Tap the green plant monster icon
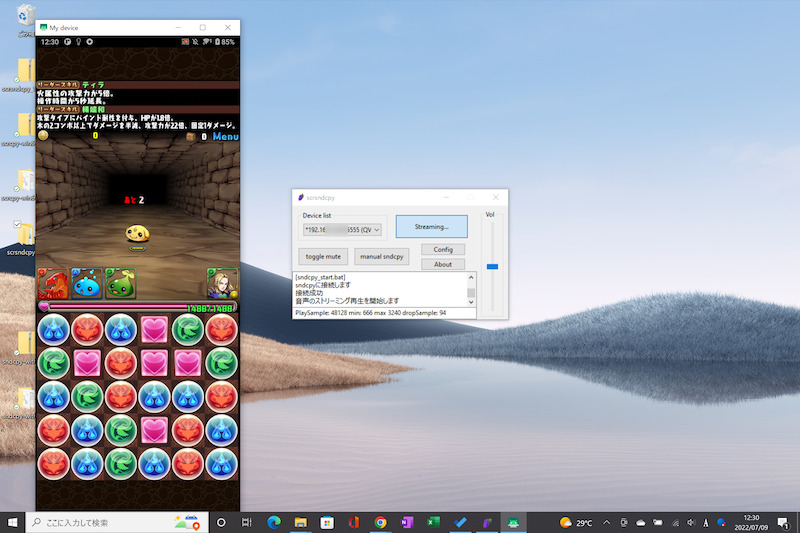Viewport: 800px width, 533px height. click(x=120, y=283)
